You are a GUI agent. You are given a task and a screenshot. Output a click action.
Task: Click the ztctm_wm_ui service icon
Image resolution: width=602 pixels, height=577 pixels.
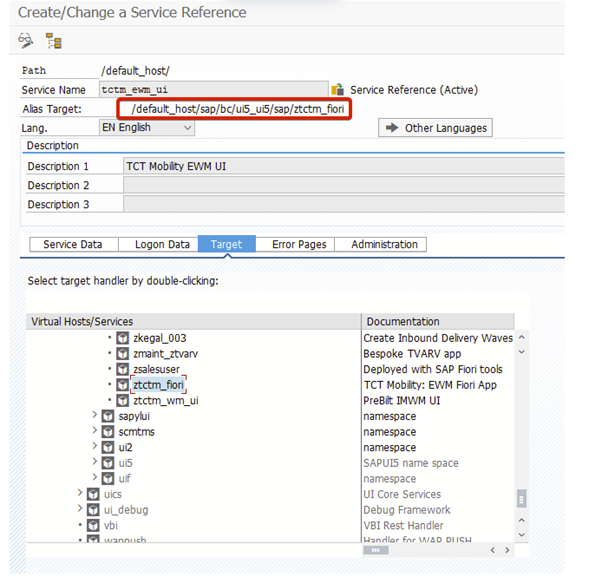point(123,401)
